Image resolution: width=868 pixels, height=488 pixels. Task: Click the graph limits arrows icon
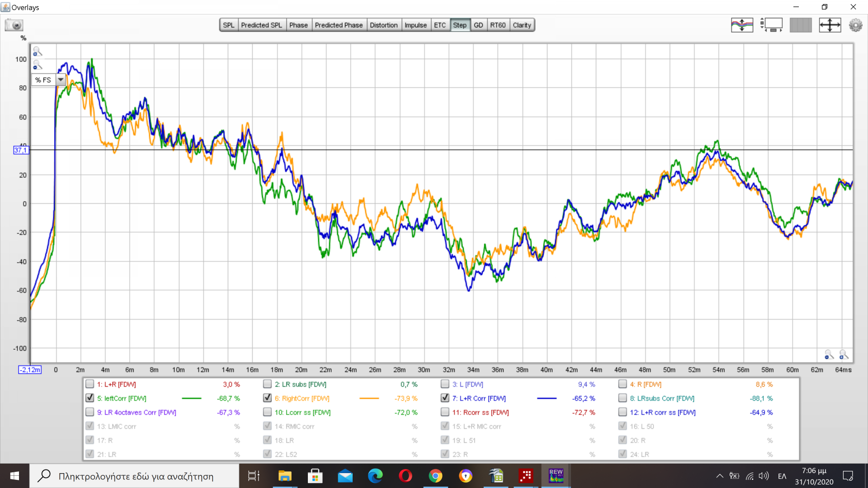830,25
